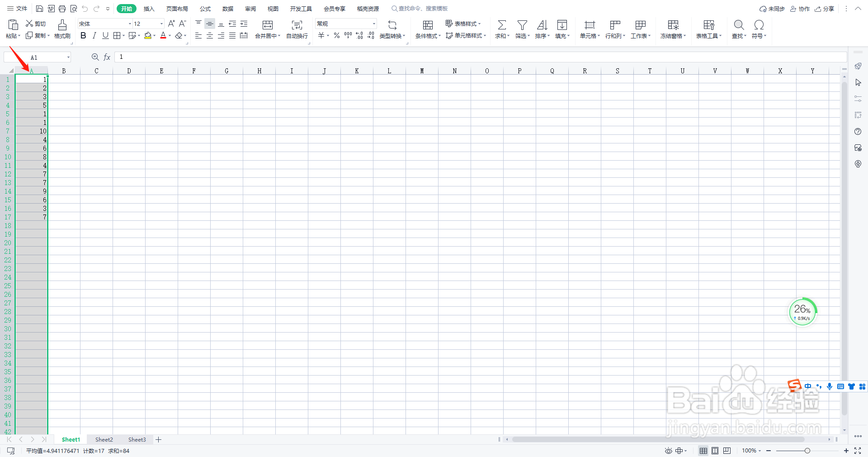This screenshot has height=457, width=868.
Task: Click the eraser clear icon
Action: pyautogui.click(x=179, y=35)
